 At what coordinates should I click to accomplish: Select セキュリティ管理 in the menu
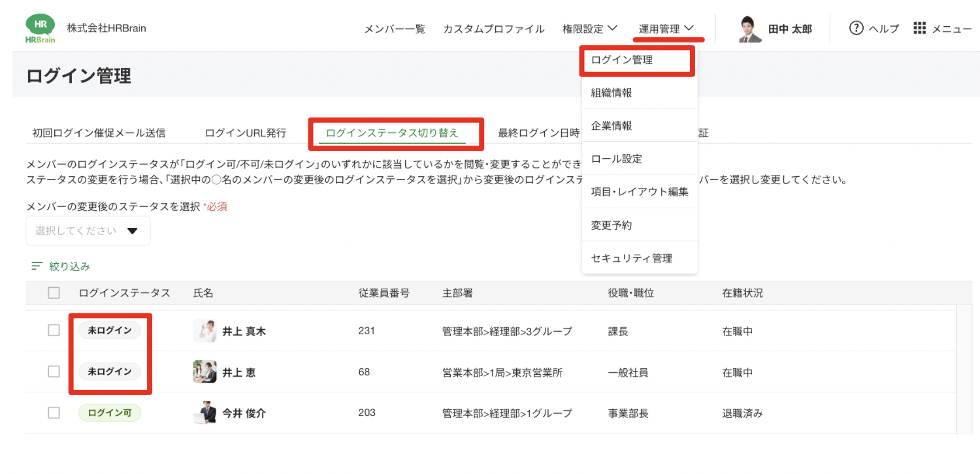click(631, 258)
